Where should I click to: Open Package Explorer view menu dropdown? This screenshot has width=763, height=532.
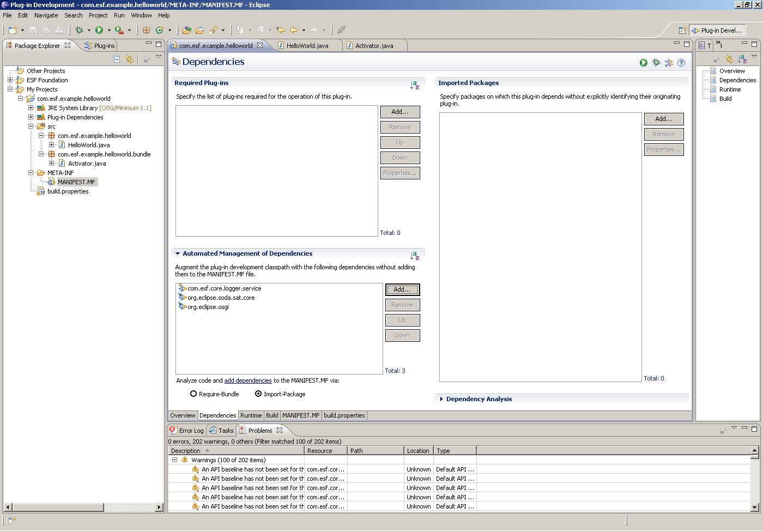tap(159, 57)
